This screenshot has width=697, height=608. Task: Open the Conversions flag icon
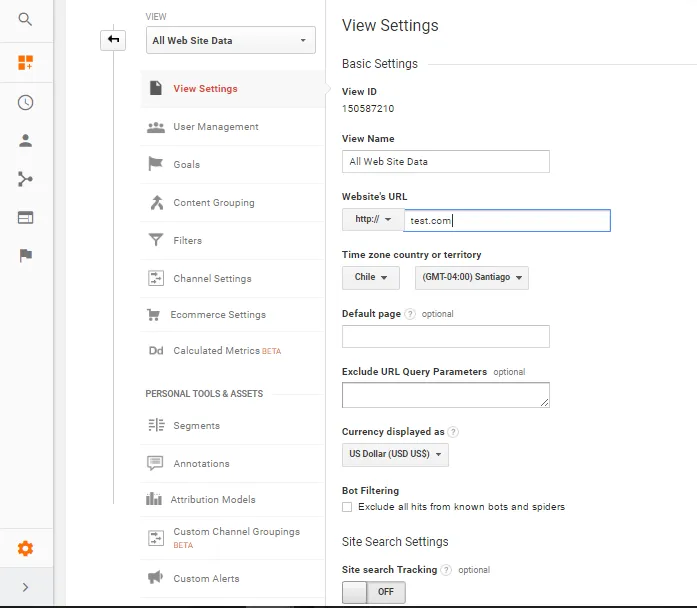(x=25, y=255)
